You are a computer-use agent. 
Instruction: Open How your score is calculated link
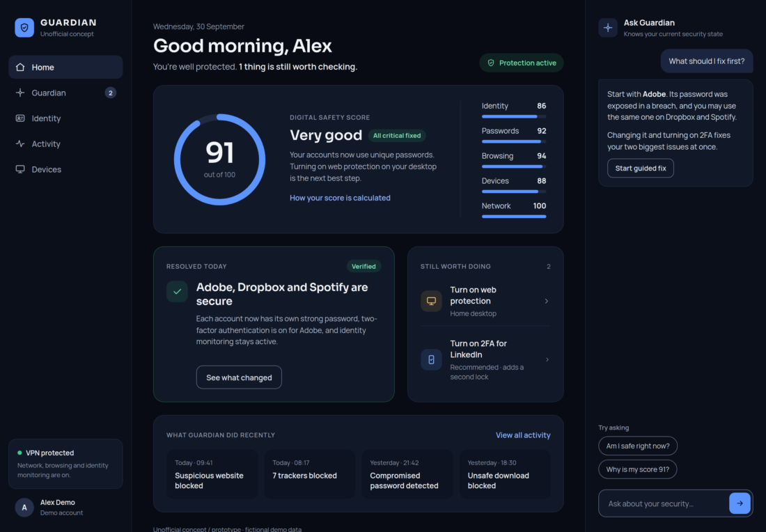(340, 198)
